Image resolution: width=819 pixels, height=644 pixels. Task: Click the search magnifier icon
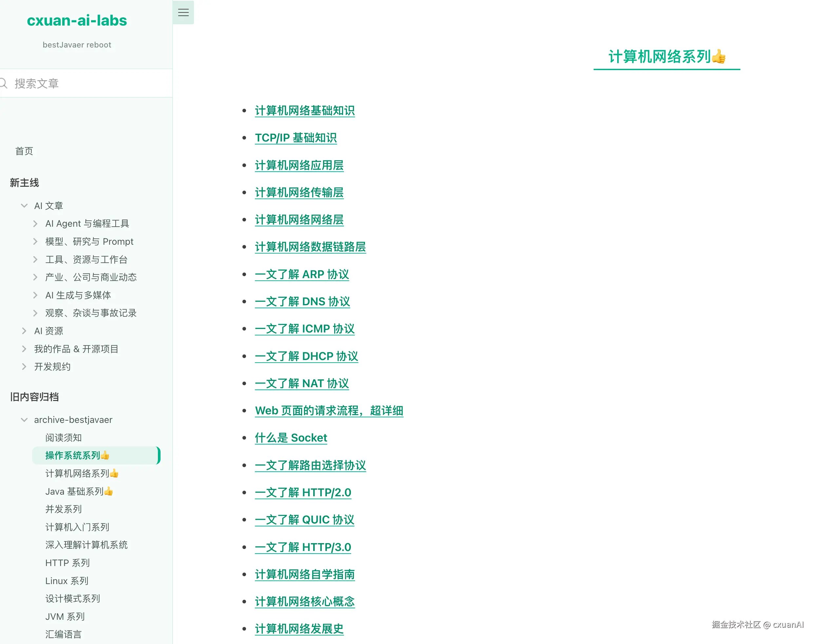pyautogui.click(x=3, y=83)
